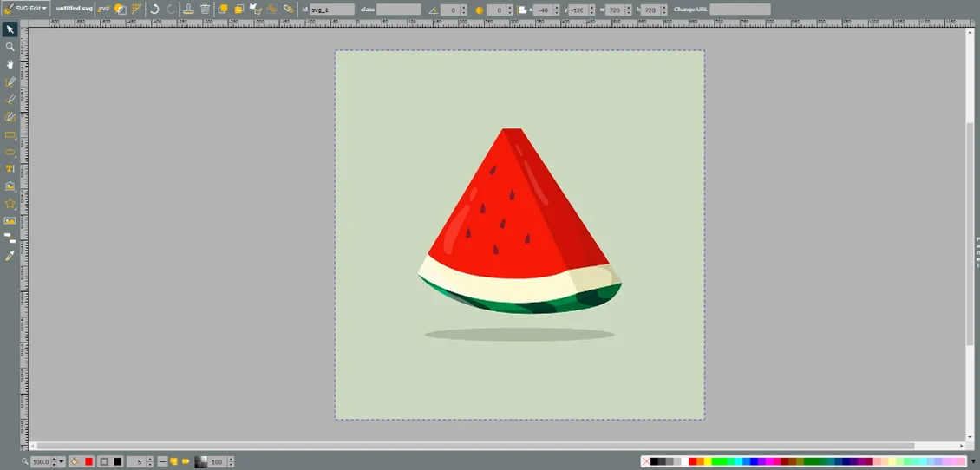Move selected element to top

click(223, 10)
